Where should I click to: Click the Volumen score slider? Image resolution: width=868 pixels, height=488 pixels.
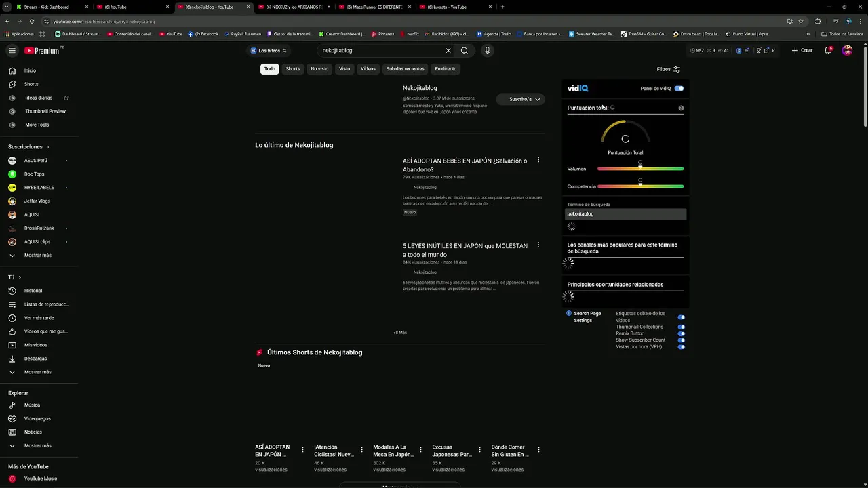click(x=640, y=169)
